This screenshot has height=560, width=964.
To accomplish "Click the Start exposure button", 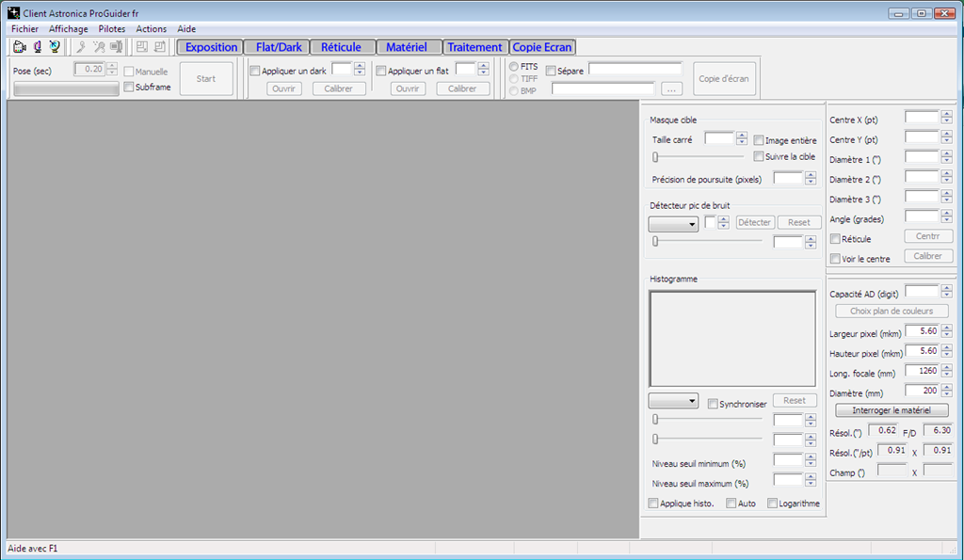I will click(206, 79).
